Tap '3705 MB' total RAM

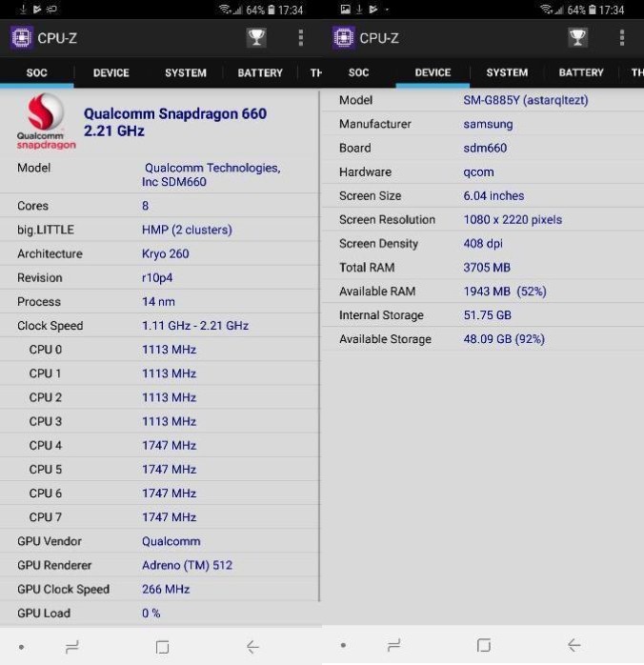(x=487, y=268)
